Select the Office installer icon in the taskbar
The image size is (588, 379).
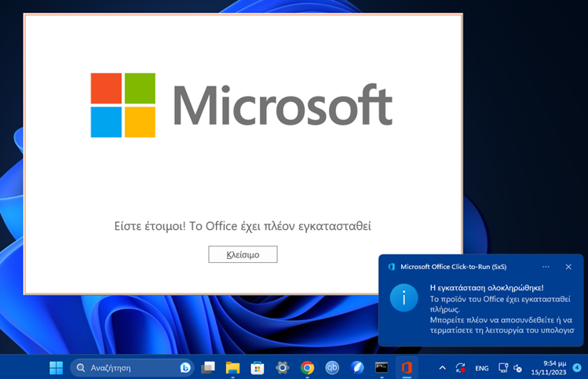click(407, 368)
